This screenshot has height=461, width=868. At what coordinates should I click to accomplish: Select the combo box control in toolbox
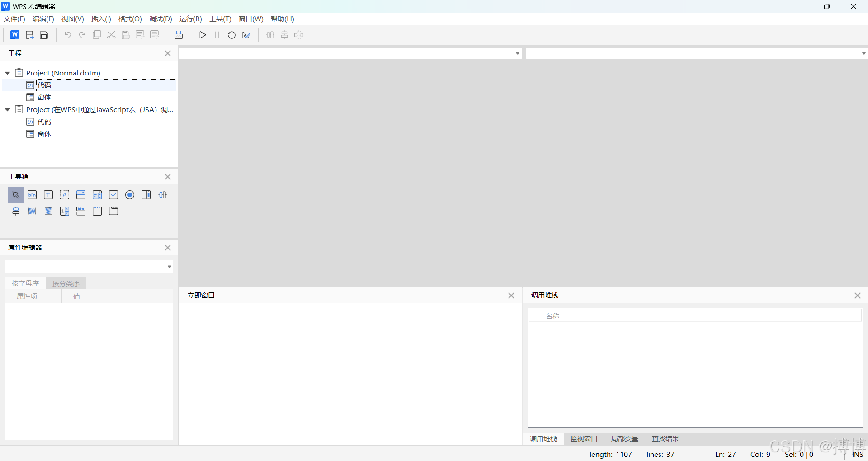[81, 195]
